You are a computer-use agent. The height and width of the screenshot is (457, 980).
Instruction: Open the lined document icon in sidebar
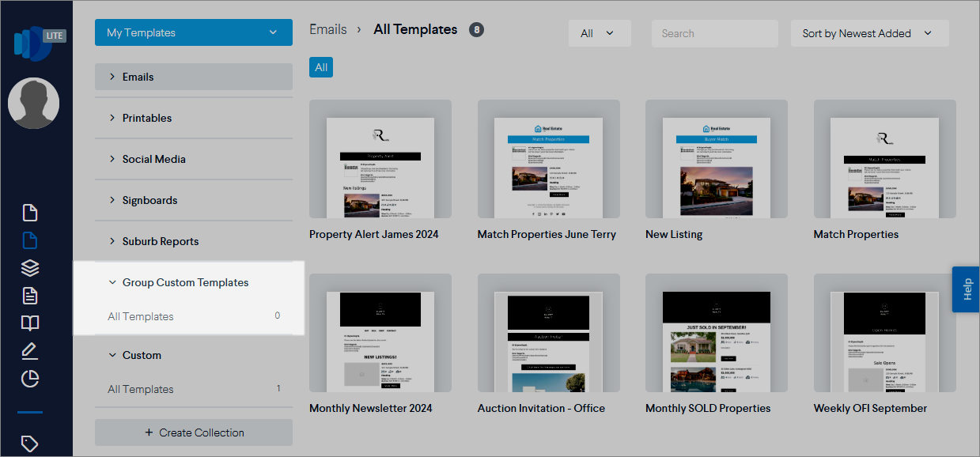coord(30,296)
